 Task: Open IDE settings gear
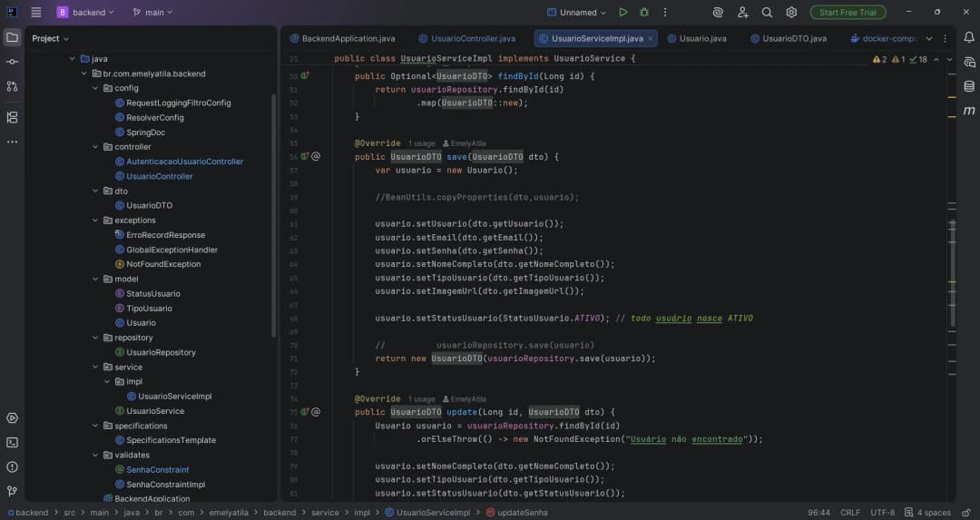791,12
